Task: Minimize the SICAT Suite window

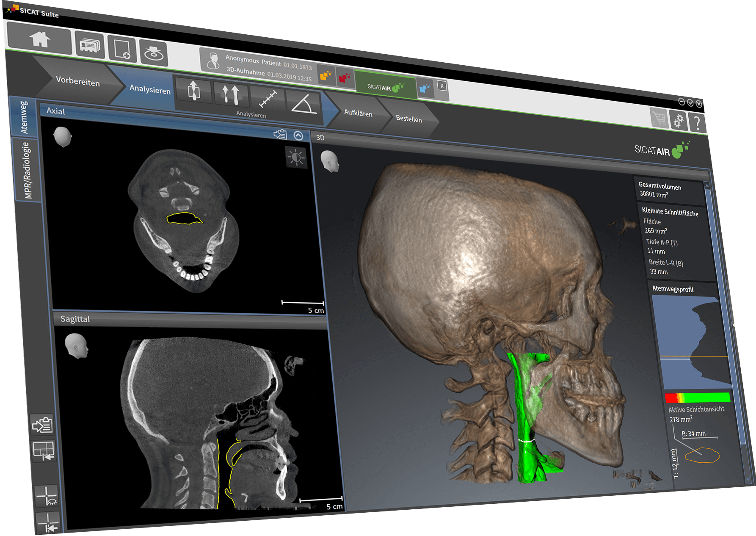Action: [x=682, y=101]
